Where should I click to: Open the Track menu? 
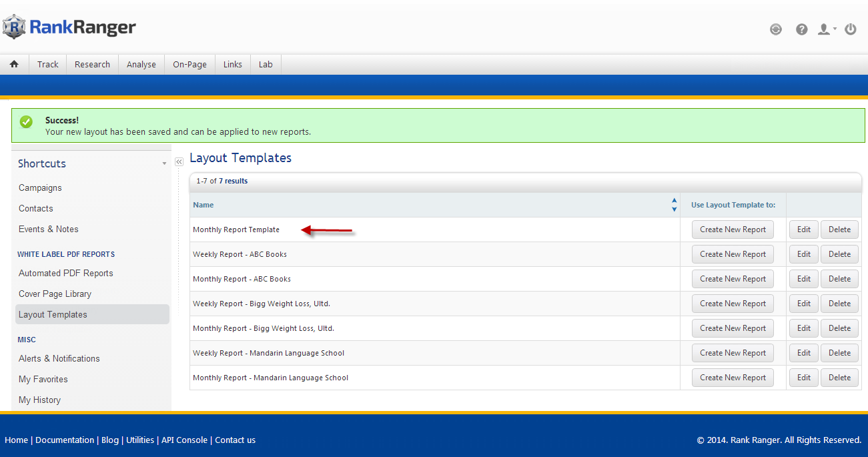point(48,65)
